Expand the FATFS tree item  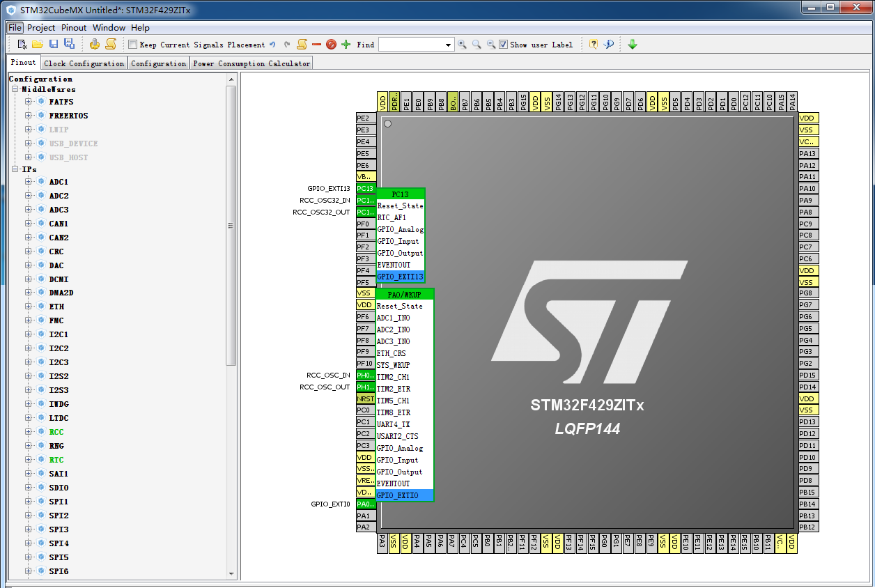[29, 102]
